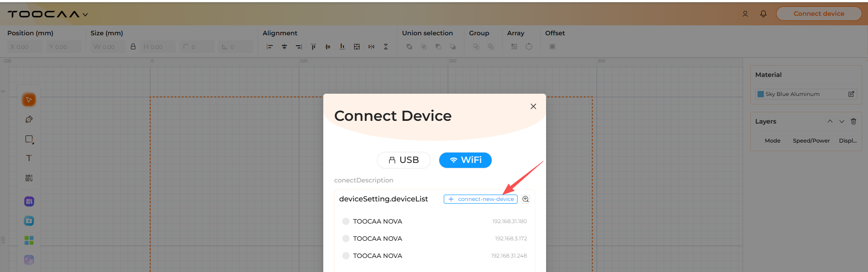Click the Speed/Power column header
The height and width of the screenshot is (272, 868).
[x=811, y=141]
